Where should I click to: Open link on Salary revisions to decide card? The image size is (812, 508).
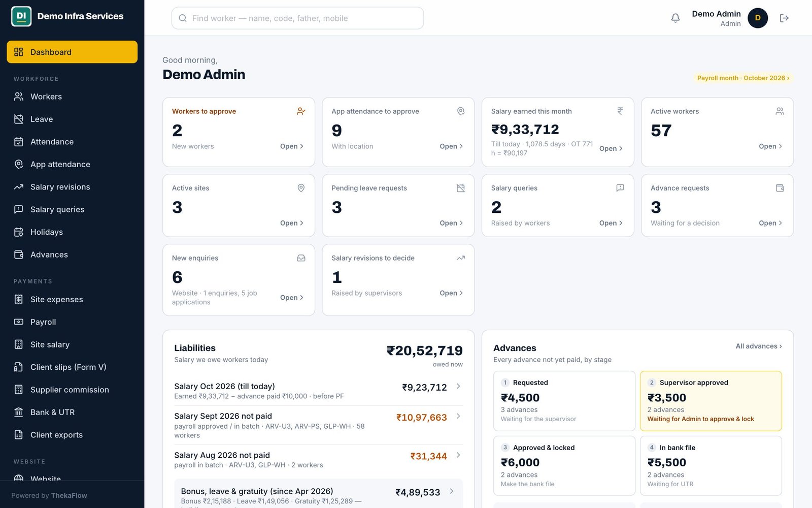[451, 293]
